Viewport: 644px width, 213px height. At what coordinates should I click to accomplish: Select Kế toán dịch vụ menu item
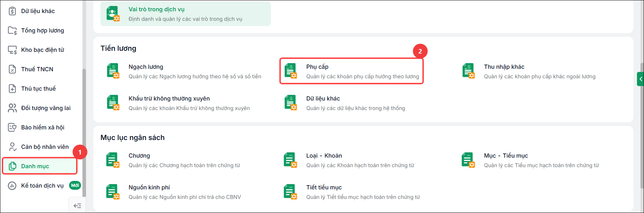point(42,185)
